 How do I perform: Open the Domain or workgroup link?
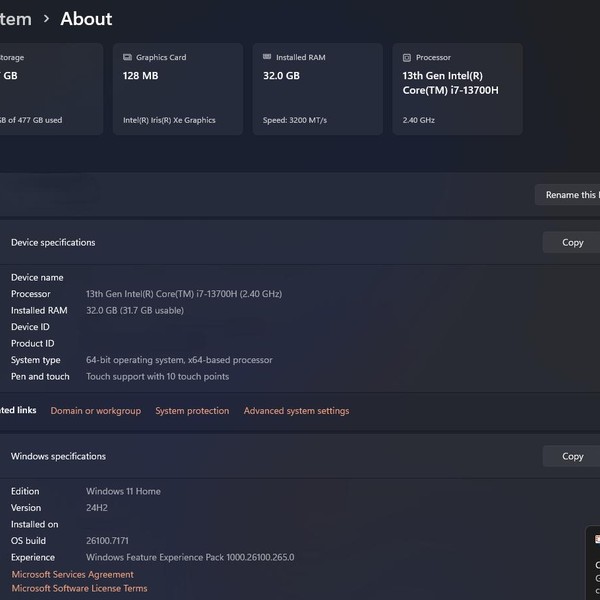[96, 411]
